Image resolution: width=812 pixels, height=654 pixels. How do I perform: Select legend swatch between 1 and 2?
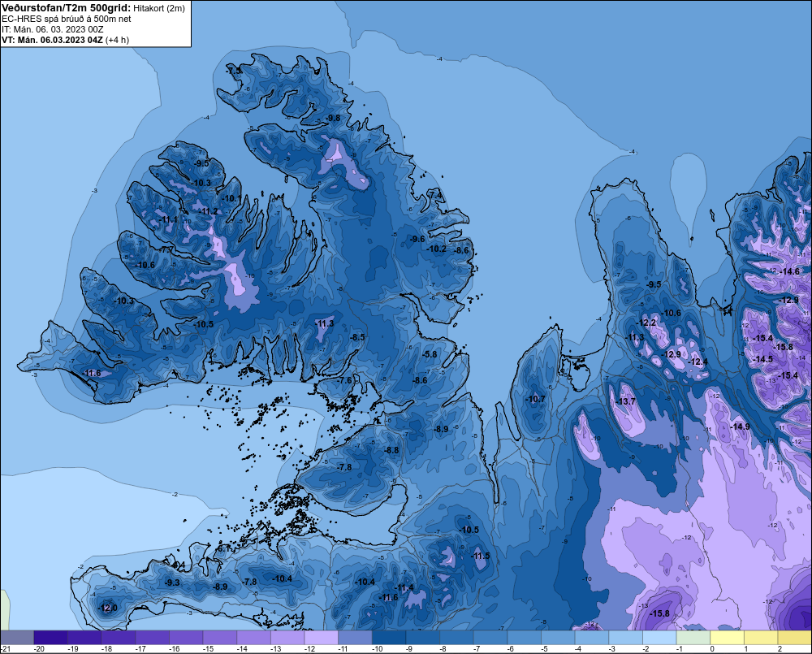click(x=761, y=637)
